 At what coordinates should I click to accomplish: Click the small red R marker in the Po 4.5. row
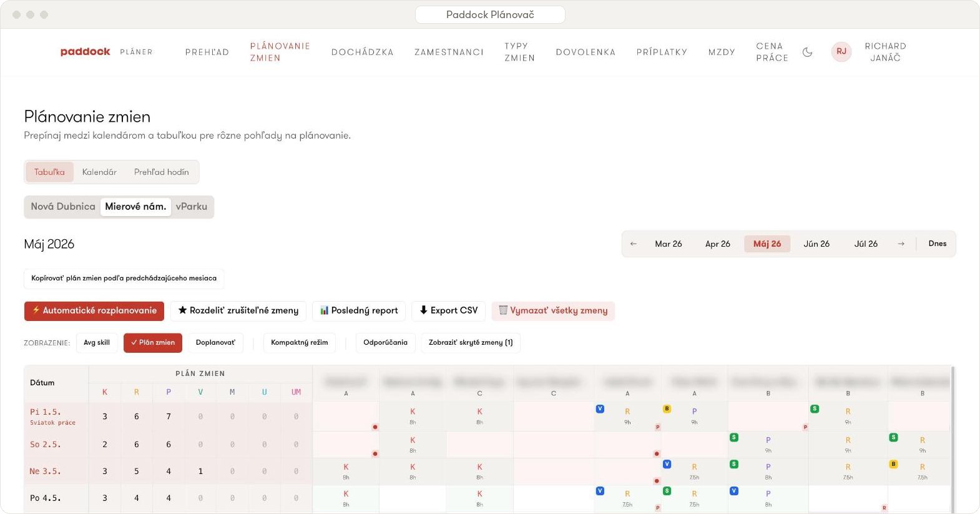click(884, 508)
